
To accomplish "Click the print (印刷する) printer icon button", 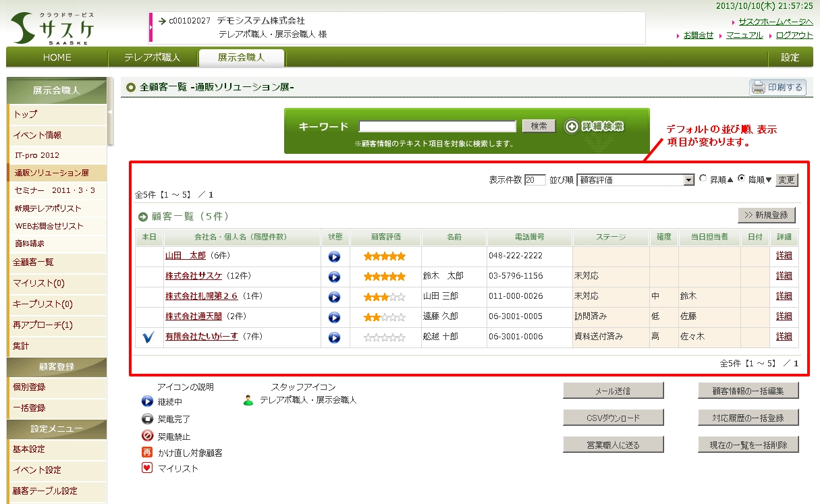I will pos(777,87).
